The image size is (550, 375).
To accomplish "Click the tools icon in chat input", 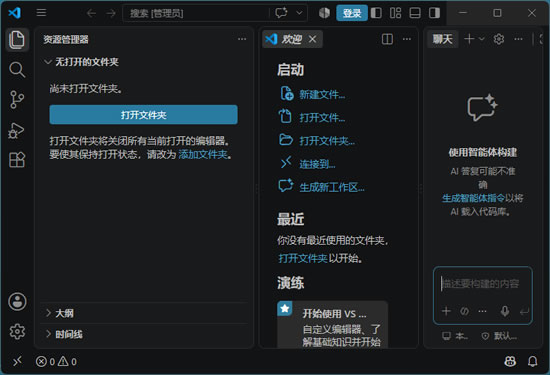I will pos(464,311).
